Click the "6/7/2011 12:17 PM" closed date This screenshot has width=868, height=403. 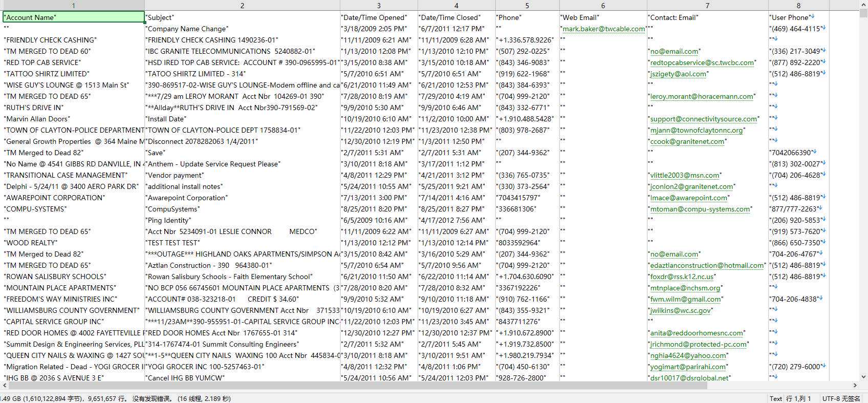click(457, 29)
